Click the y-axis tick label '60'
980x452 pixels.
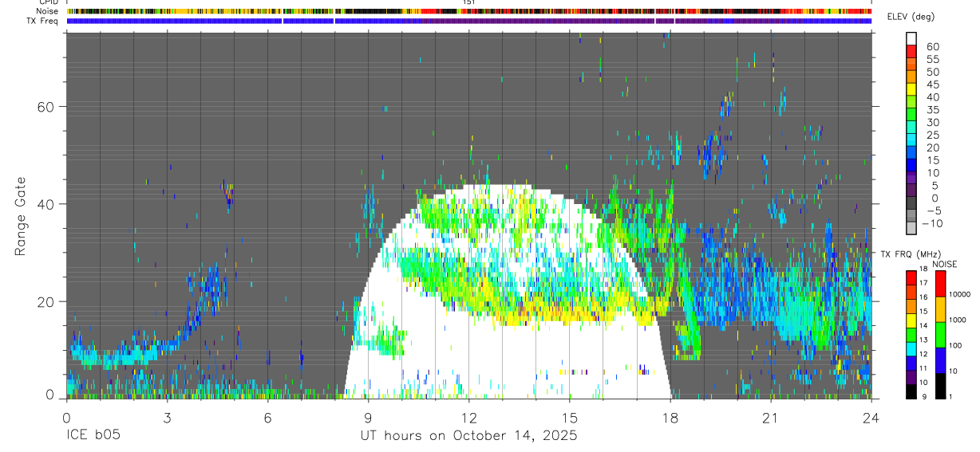(47, 106)
